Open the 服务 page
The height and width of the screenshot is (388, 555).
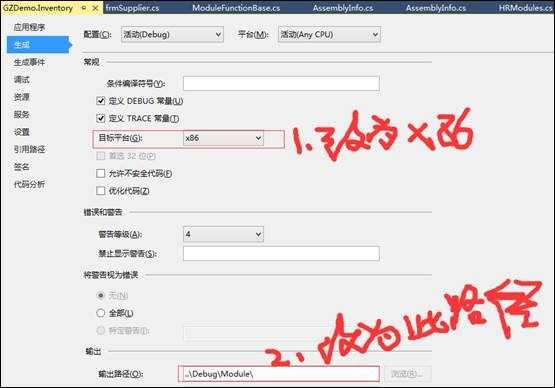pos(22,114)
